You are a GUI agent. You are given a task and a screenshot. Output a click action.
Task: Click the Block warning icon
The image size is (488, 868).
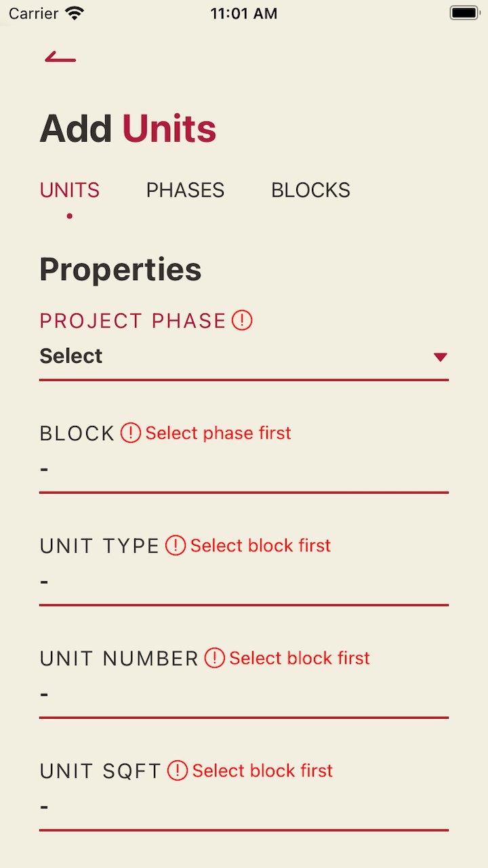point(131,433)
